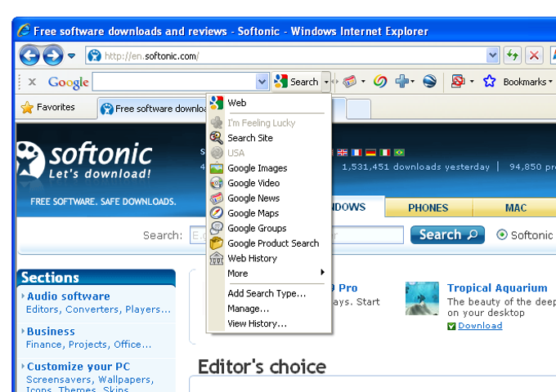Click the Google News toolbar icon
This screenshot has width=556, height=392.
tap(350, 82)
